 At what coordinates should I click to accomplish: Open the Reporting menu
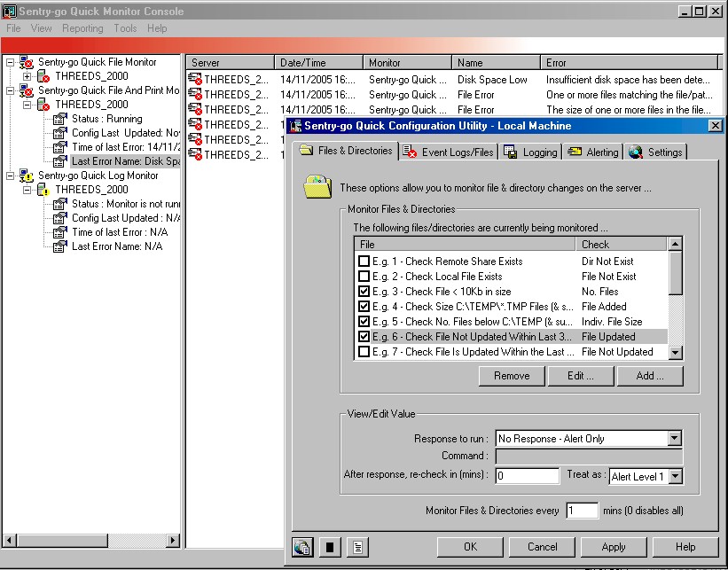(x=82, y=28)
